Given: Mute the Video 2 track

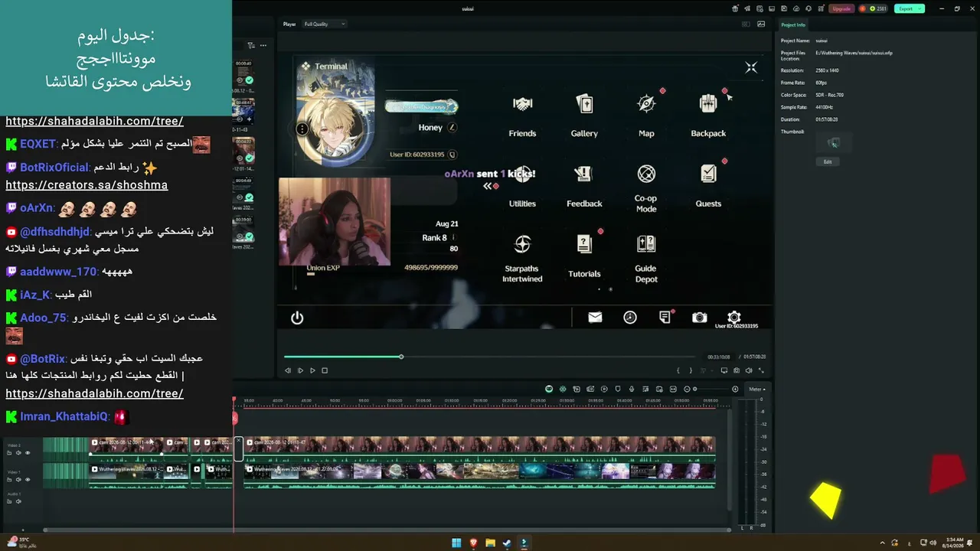Looking at the screenshot, I should coord(19,453).
